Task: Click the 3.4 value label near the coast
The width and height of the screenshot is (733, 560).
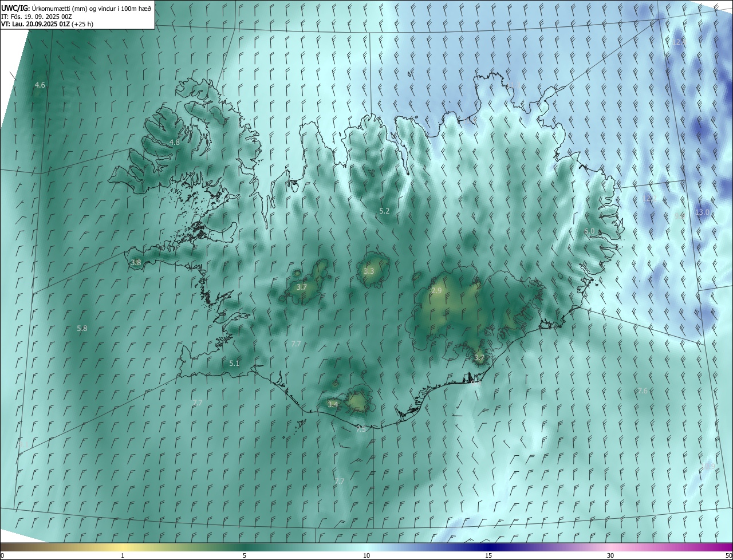Action: (x=333, y=404)
